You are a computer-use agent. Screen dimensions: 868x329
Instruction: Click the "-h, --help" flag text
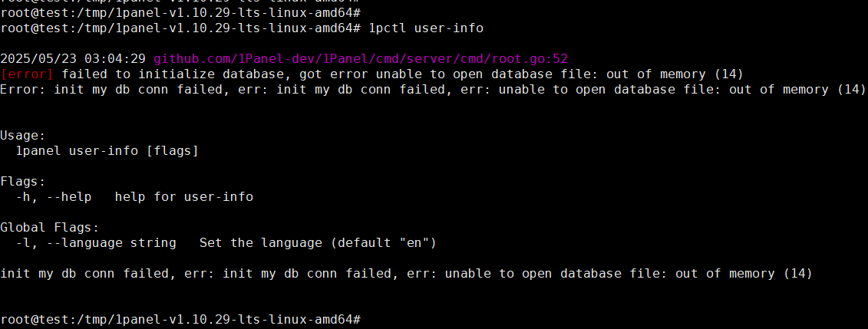click(54, 197)
